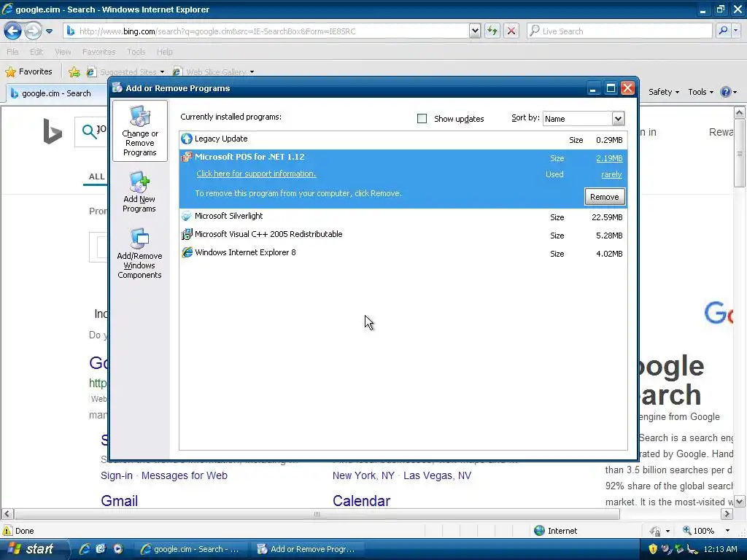
Task: Open the zoom level 100% dropdown
Action: pos(727,531)
